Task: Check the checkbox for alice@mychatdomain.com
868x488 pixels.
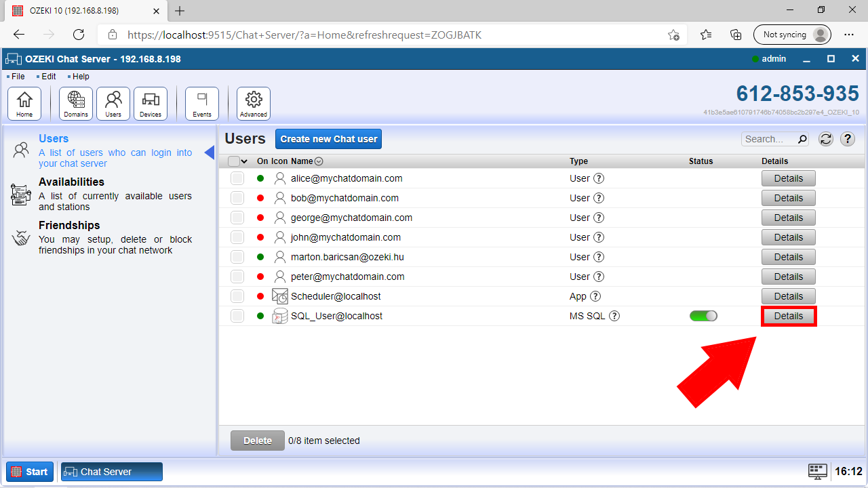Action: tap(237, 178)
